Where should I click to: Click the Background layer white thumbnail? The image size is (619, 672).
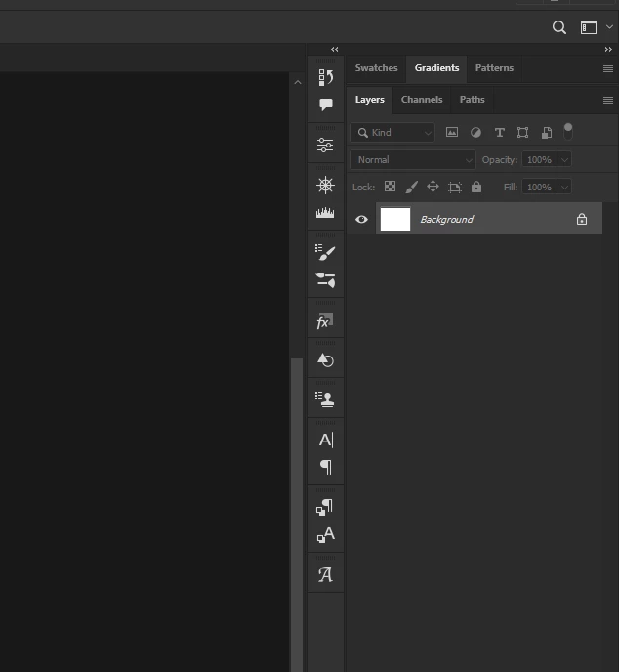click(x=395, y=219)
